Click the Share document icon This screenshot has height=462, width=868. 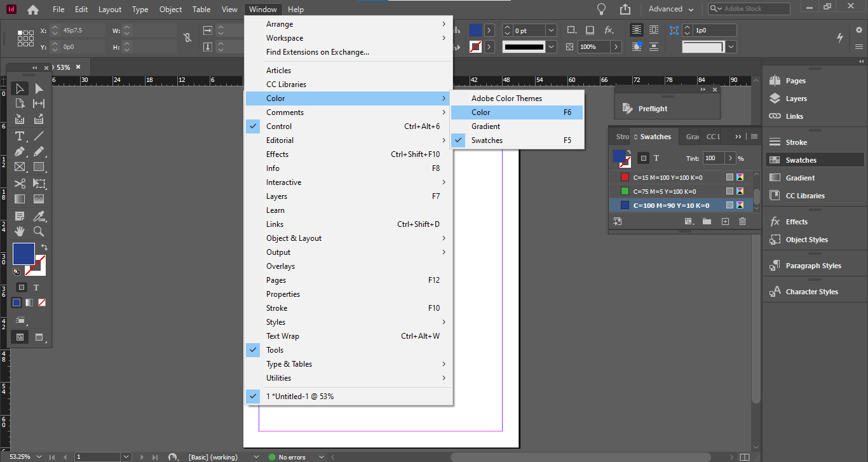point(625,9)
